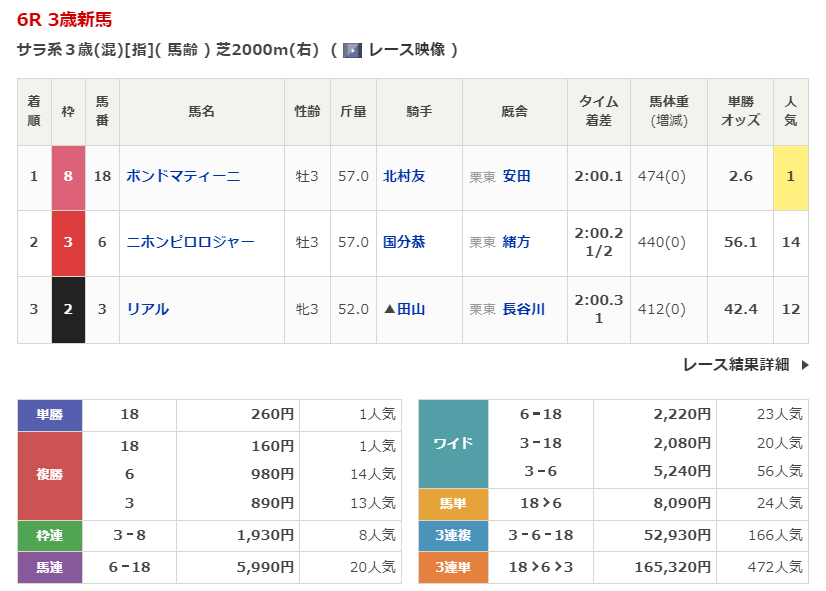
Task: Click the 馬名 column header
Action: [x=201, y=112]
